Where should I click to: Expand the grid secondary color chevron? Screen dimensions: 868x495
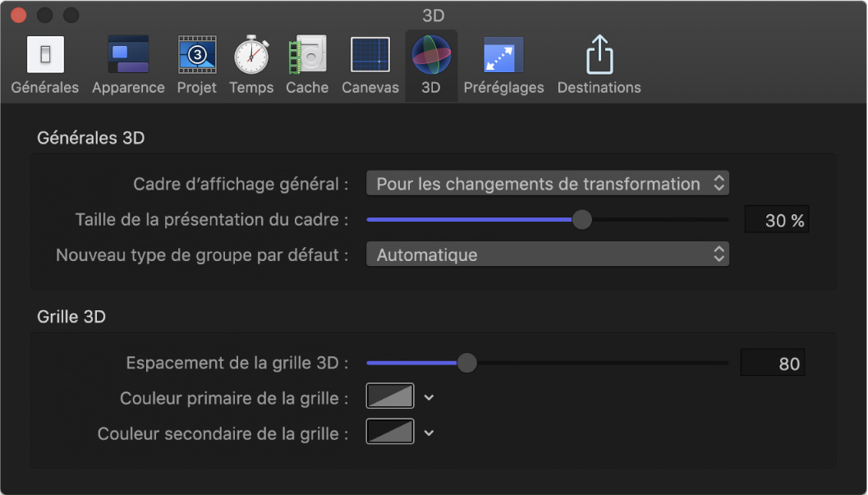pyautogui.click(x=428, y=433)
